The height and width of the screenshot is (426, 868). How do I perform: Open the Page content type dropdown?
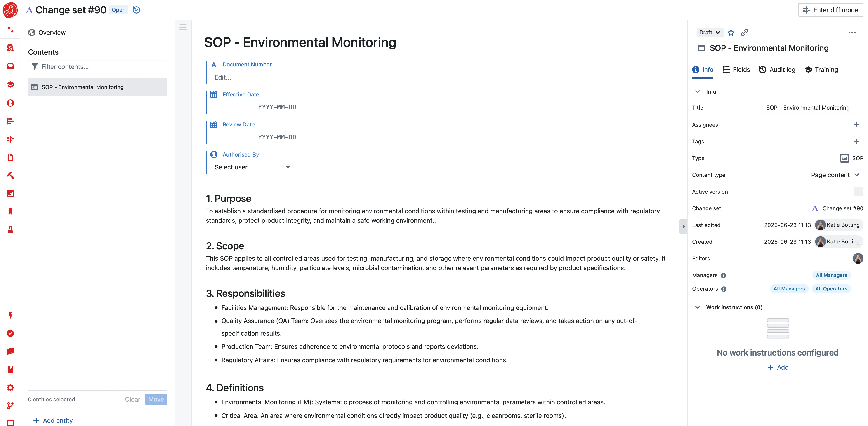coord(835,175)
